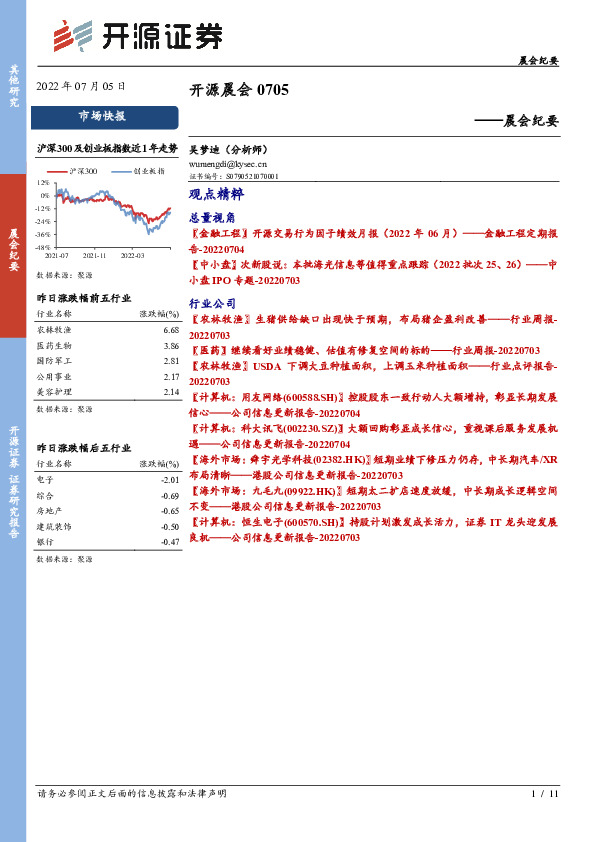Select the title 开源晨会 0705
595x842 pixels.
tap(239, 90)
